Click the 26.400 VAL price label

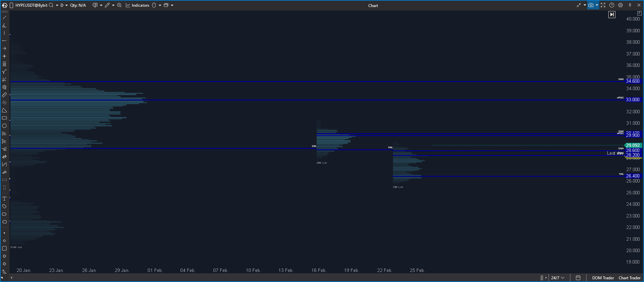[633, 176]
